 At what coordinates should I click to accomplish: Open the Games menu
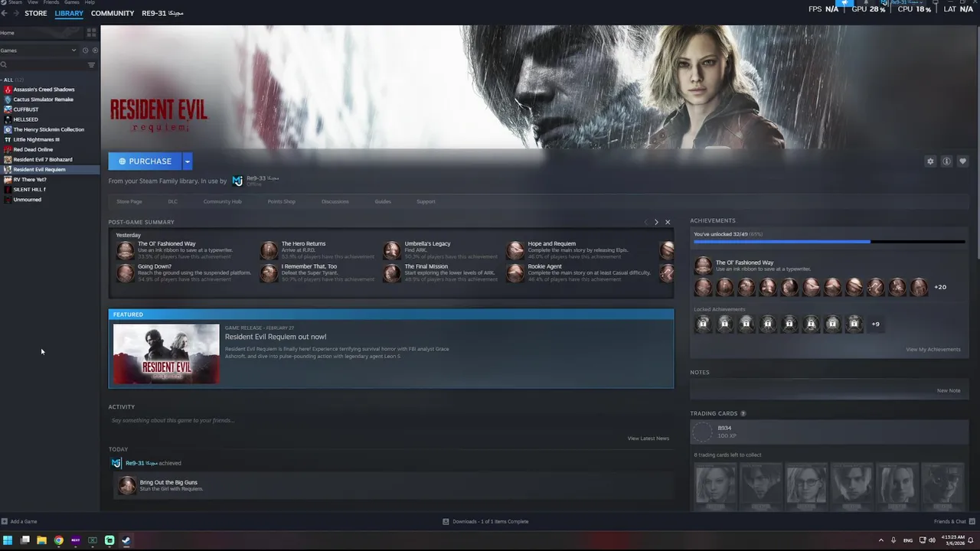[71, 2]
